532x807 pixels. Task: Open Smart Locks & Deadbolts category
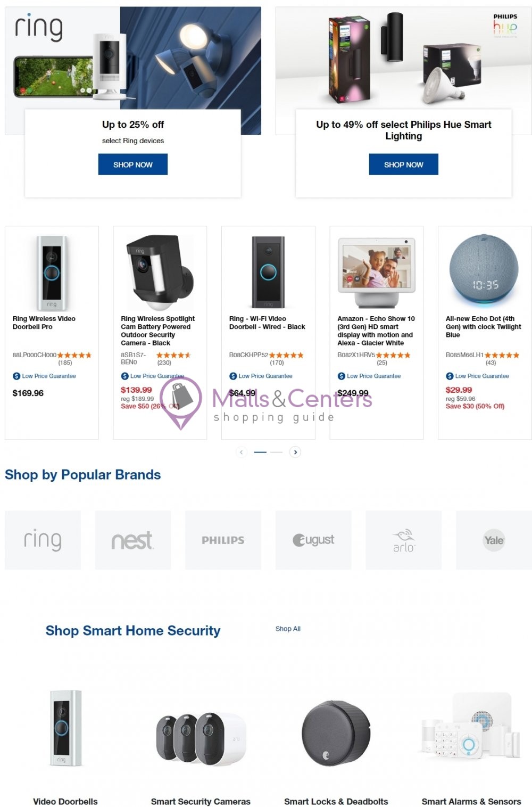pos(336,801)
